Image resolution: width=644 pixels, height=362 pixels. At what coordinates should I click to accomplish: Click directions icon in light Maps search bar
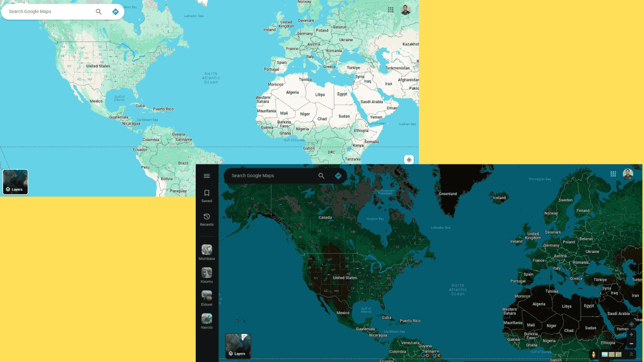click(x=115, y=12)
